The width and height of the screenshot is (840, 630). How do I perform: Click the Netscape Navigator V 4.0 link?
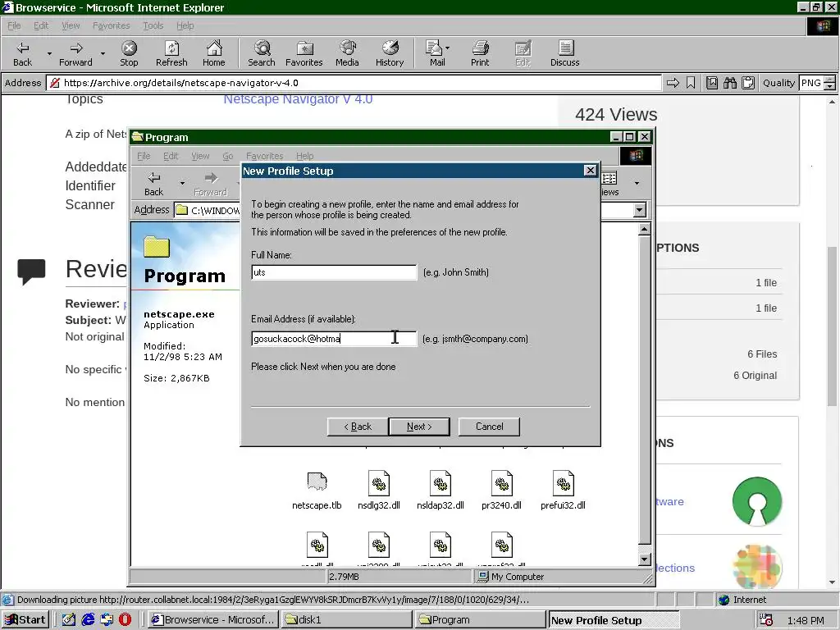coord(298,99)
